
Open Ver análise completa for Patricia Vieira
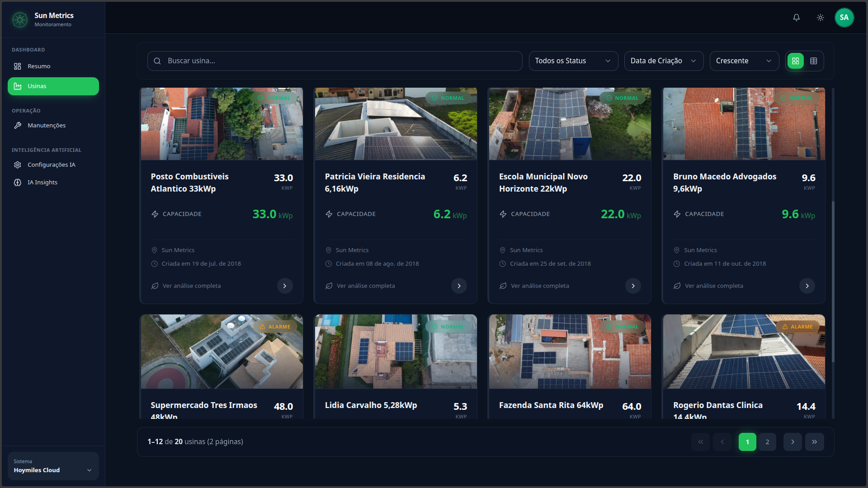[365, 286]
